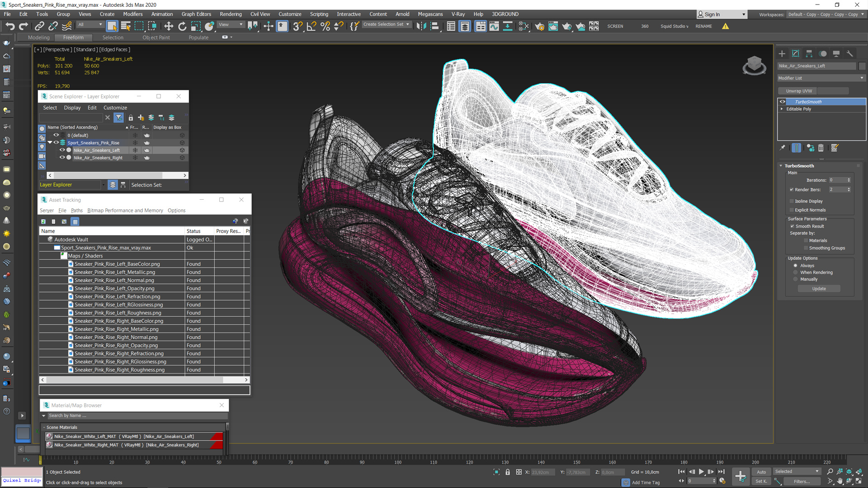Open the Utilities wrench panel tab
This screenshot has height=488, width=868.
[849, 53]
